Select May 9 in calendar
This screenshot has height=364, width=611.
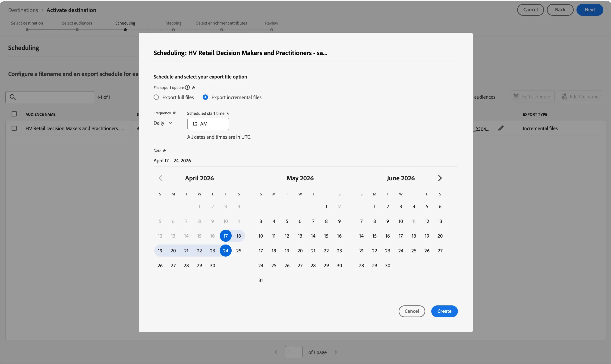coord(339,221)
